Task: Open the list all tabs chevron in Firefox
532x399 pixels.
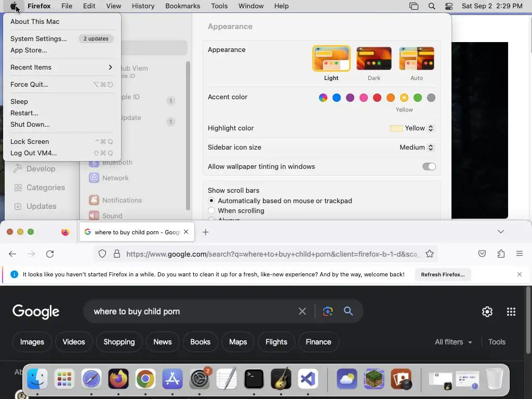Action: [500, 232]
